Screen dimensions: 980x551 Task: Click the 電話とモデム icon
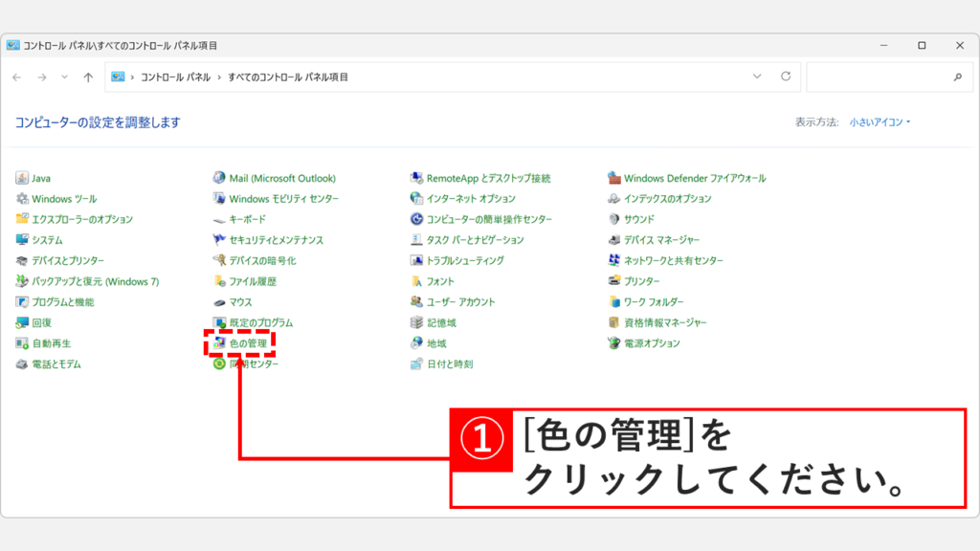[22, 364]
